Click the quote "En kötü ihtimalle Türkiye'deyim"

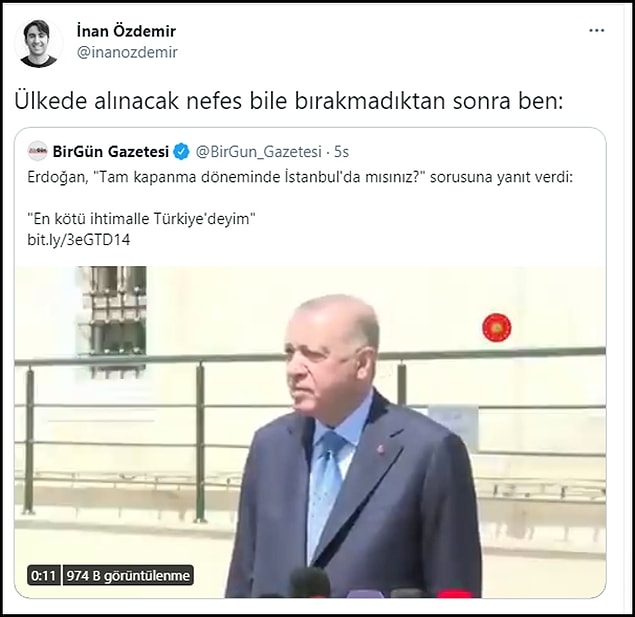coord(141,219)
